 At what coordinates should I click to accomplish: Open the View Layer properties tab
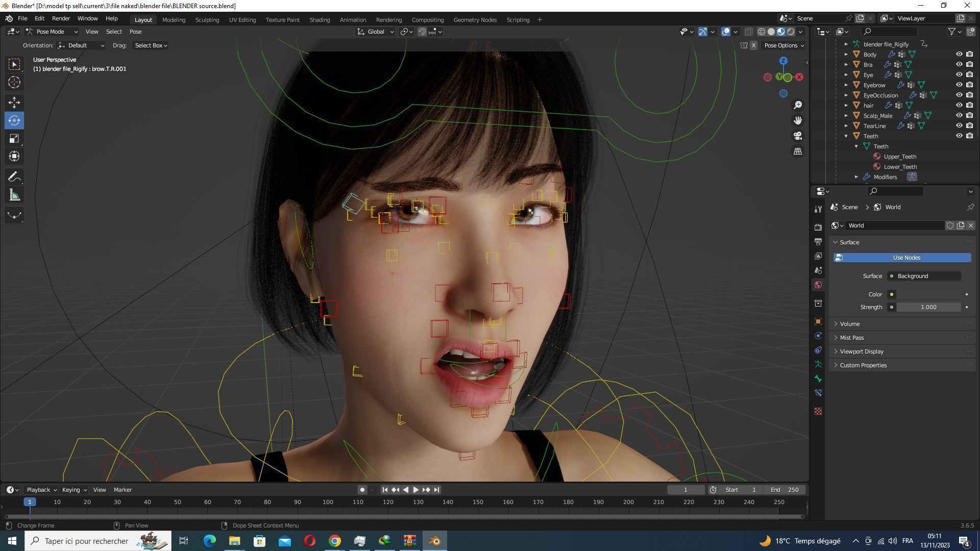tap(818, 256)
